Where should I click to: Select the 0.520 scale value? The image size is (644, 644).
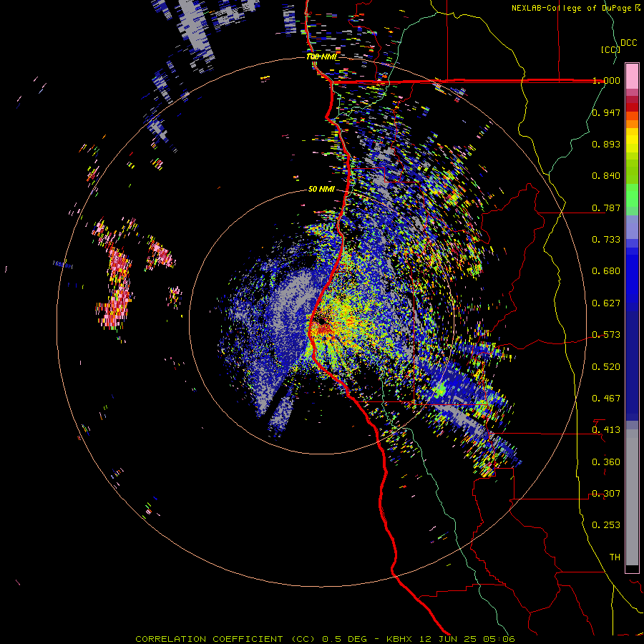[606, 367]
